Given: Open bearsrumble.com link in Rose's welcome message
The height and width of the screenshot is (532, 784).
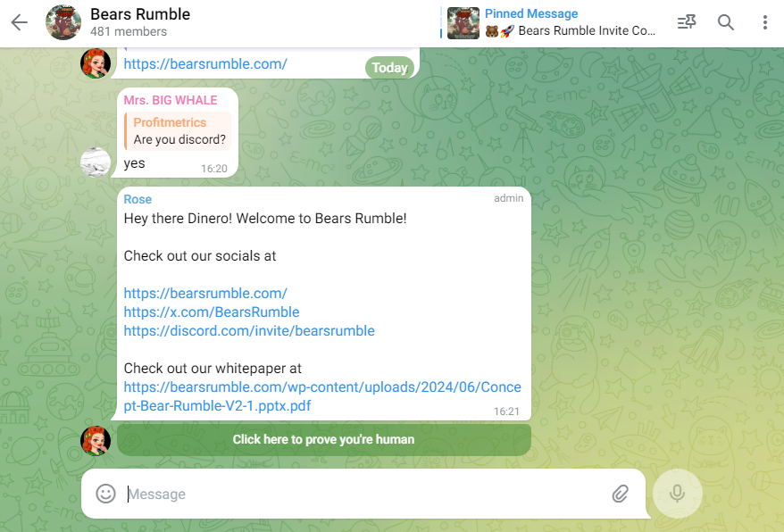Looking at the screenshot, I should click(205, 293).
